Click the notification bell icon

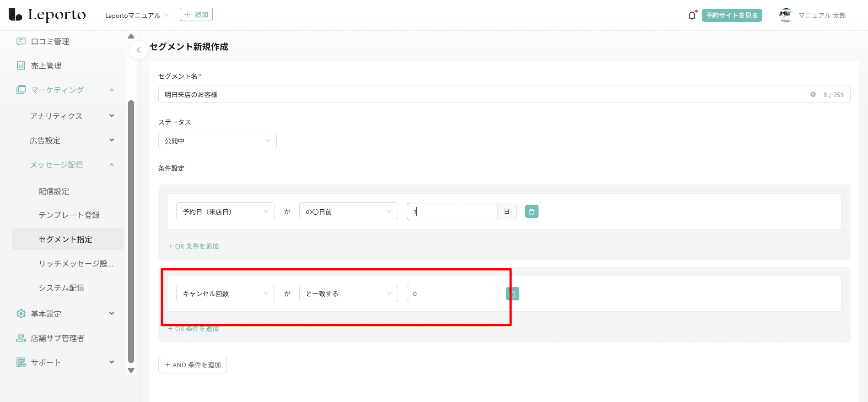click(x=692, y=16)
